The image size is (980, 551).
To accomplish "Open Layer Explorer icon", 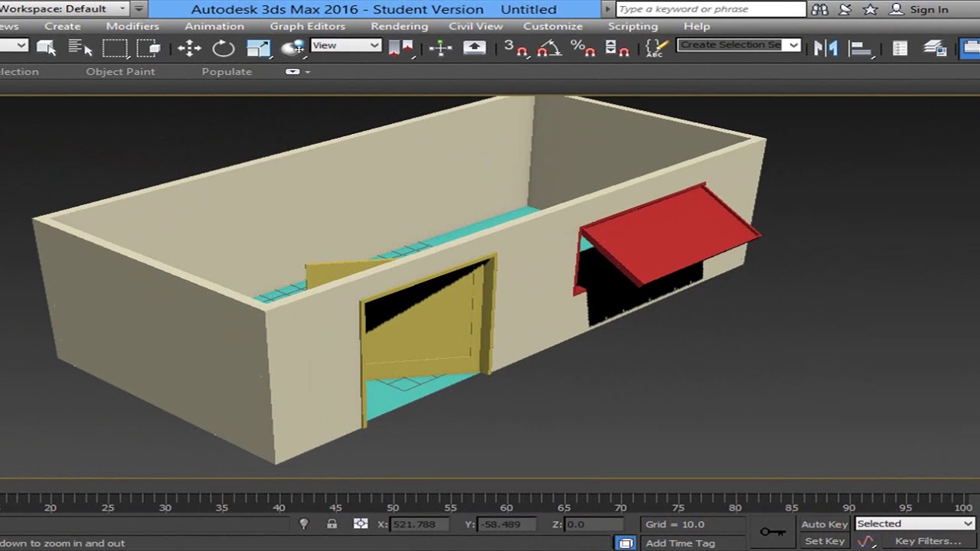I will (935, 48).
